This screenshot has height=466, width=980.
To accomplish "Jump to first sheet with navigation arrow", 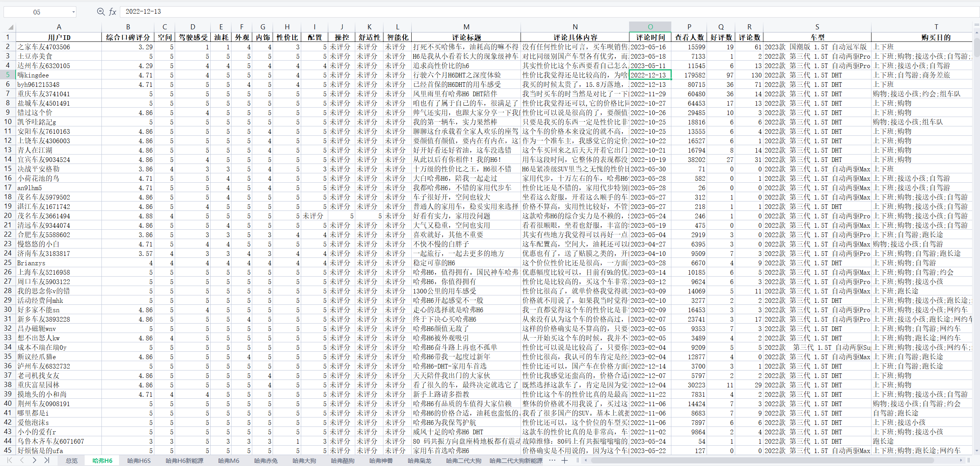I will pyautogui.click(x=9, y=461).
